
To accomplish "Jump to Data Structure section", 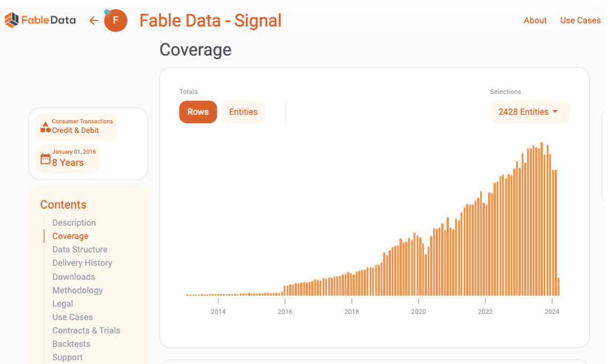I will [x=80, y=249].
